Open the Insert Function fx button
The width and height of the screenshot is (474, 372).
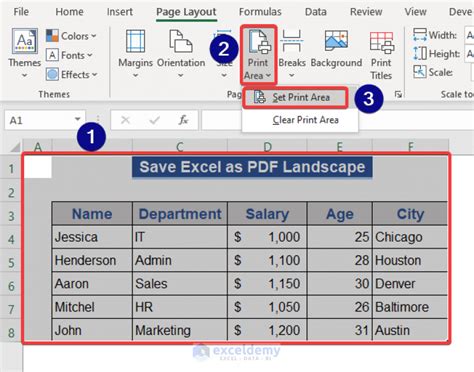click(x=183, y=120)
